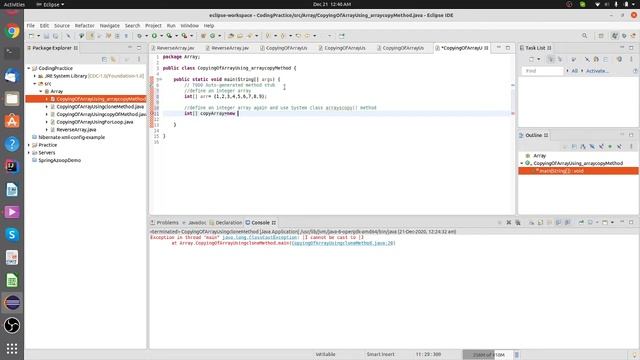Viewport: 640px width, 360px height.
Task: Open the Navigate menu
Action: 110,26
